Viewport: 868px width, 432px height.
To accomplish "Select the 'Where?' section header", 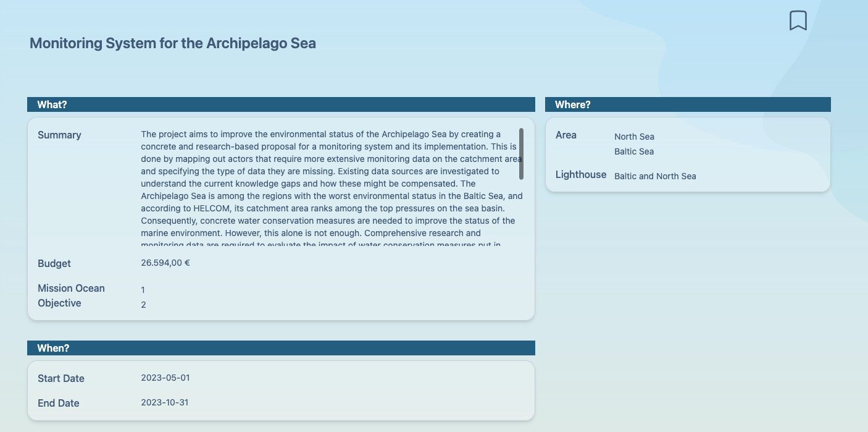I will [x=688, y=104].
